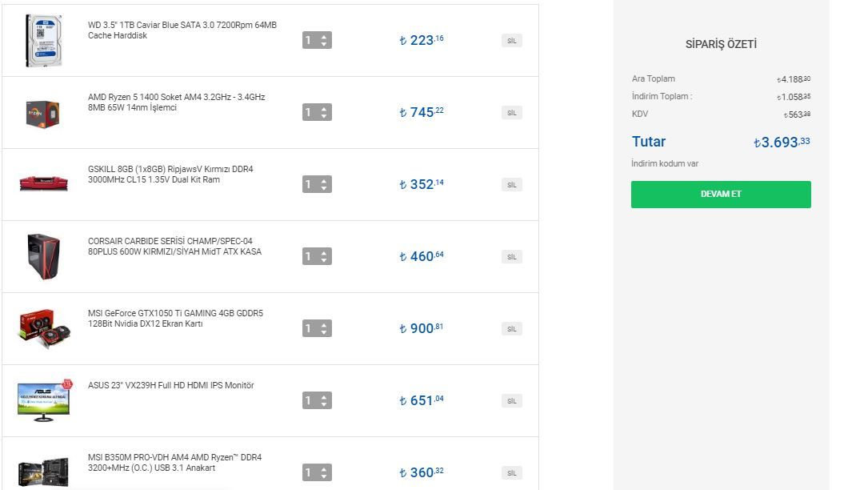868x490 pixels.
Task: Click DEVAM ET to continue checkout
Action: coord(720,195)
